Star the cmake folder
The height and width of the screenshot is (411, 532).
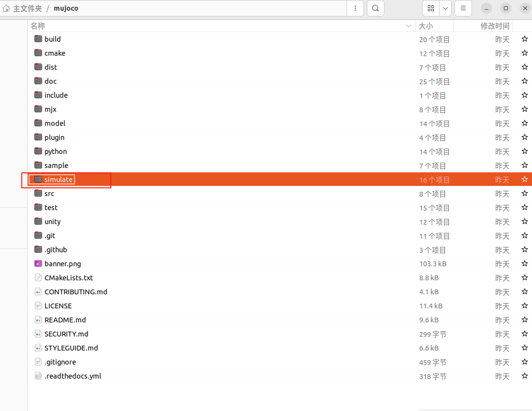tap(525, 53)
